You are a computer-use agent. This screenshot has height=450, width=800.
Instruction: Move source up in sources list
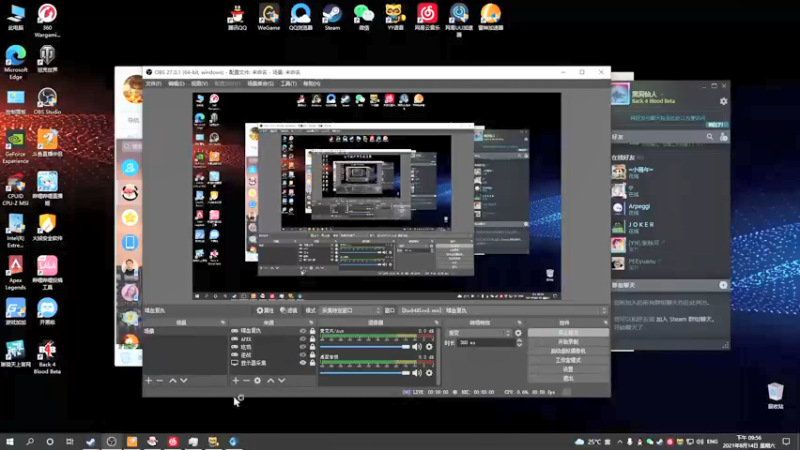pyautogui.click(x=270, y=381)
